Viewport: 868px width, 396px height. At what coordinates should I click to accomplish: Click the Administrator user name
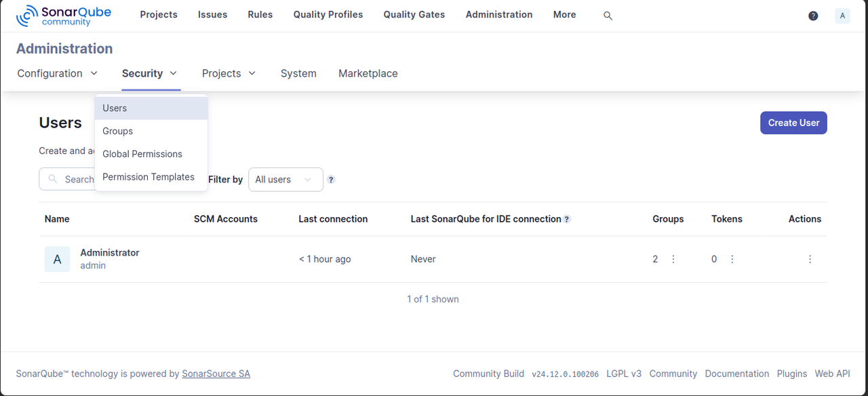point(110,253)
